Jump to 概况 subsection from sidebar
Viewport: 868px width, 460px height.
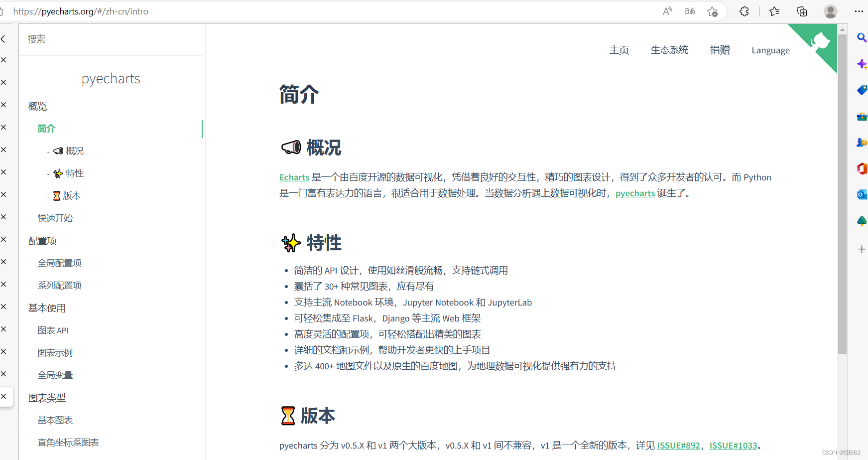pyautogui.click(x=68, y=151)
